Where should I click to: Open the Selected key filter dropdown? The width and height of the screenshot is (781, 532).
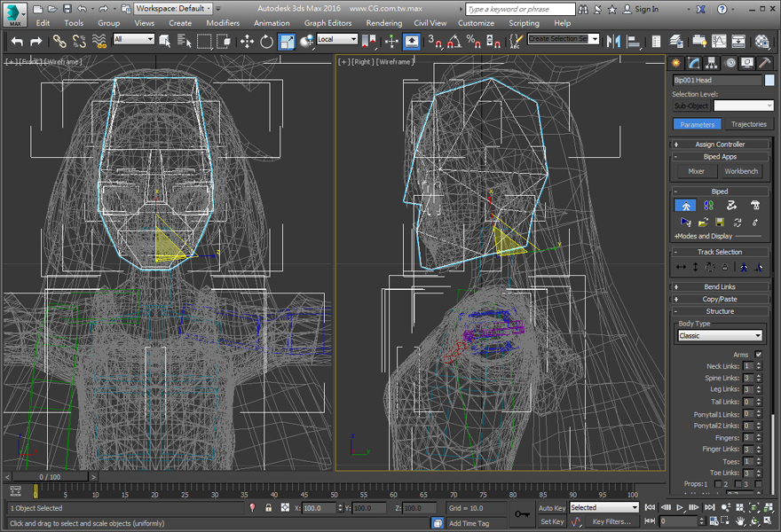(x=603, y=507)
